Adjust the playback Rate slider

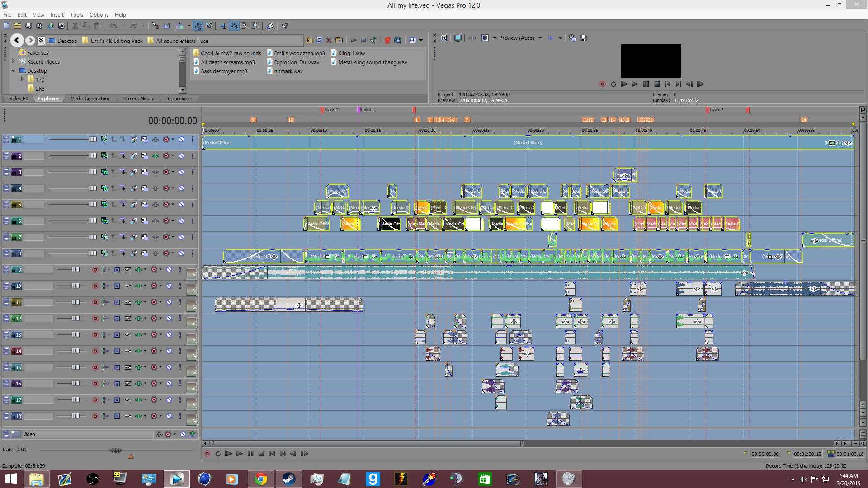coord(116,450)
